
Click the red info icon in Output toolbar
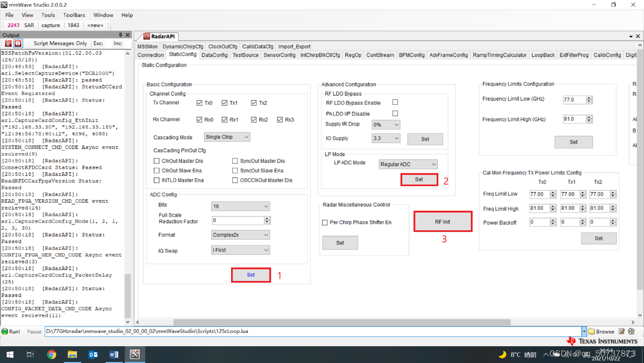click(18, 44)
